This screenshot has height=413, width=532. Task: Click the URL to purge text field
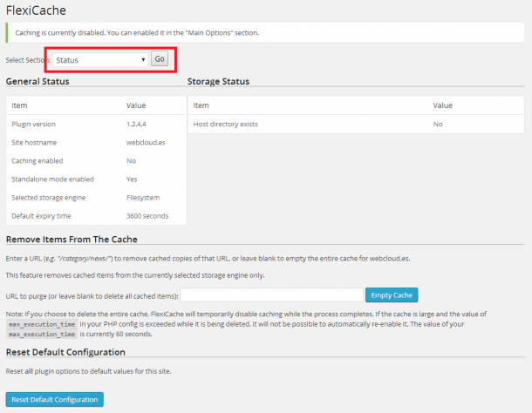(x=271, y=295)
